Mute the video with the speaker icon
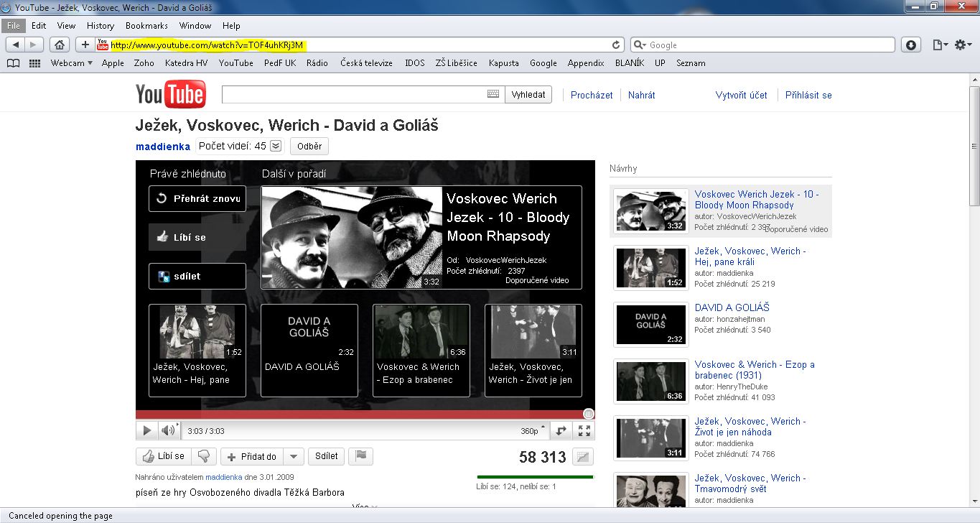The height and width of the screenshot is (523, 980). coord(168,430)
